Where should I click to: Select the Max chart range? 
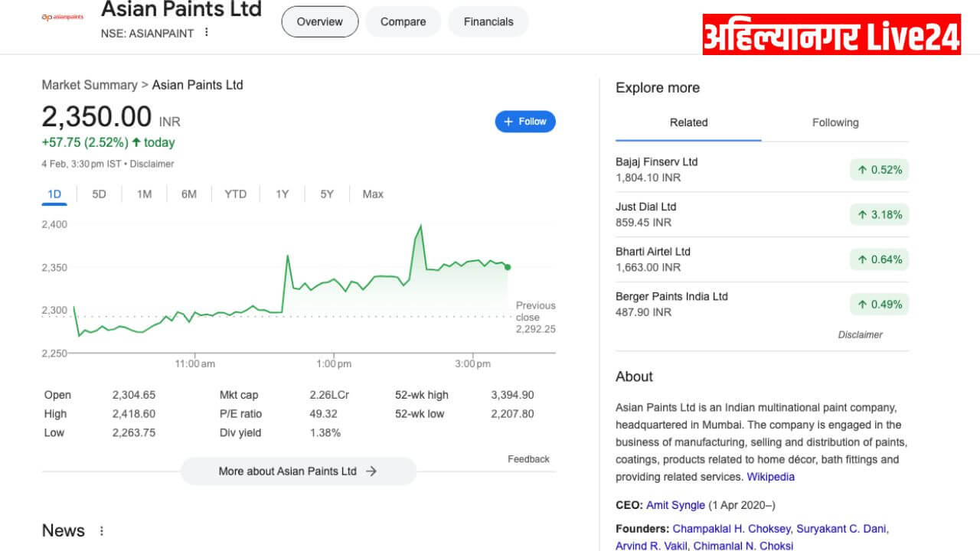(x=373, y=194)
